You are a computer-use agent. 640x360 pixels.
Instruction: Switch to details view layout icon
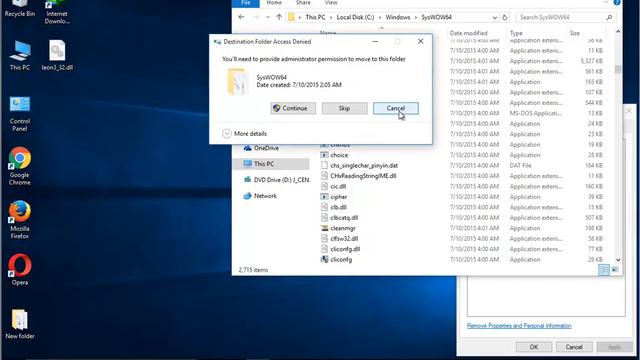click(604, 270)
